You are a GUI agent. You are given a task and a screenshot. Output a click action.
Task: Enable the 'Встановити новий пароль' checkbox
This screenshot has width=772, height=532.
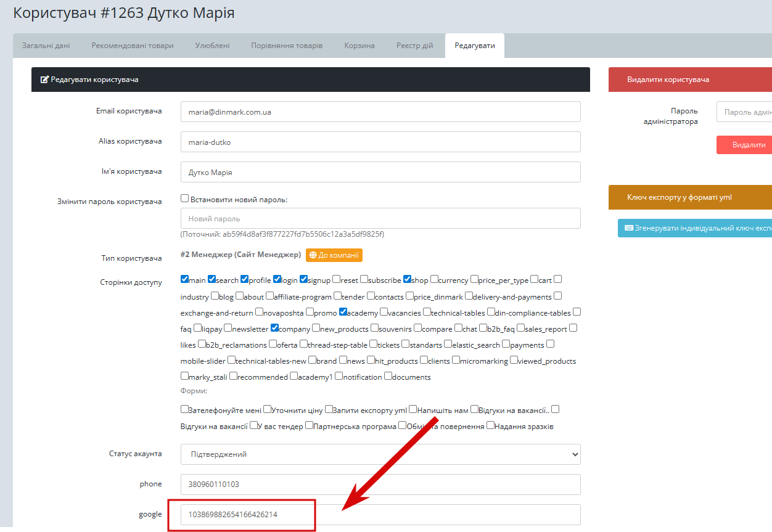click(x=184, y=198)
